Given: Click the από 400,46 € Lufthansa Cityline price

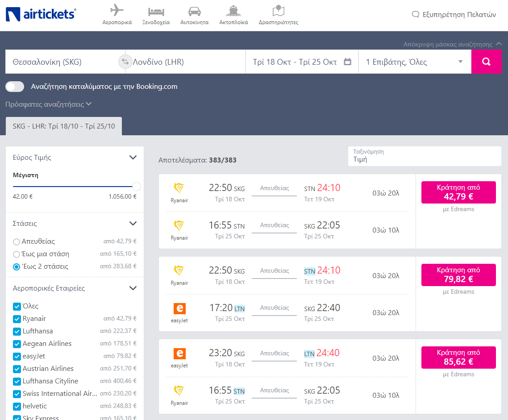Looking at the screenshot, I should (x=118, y=381).
